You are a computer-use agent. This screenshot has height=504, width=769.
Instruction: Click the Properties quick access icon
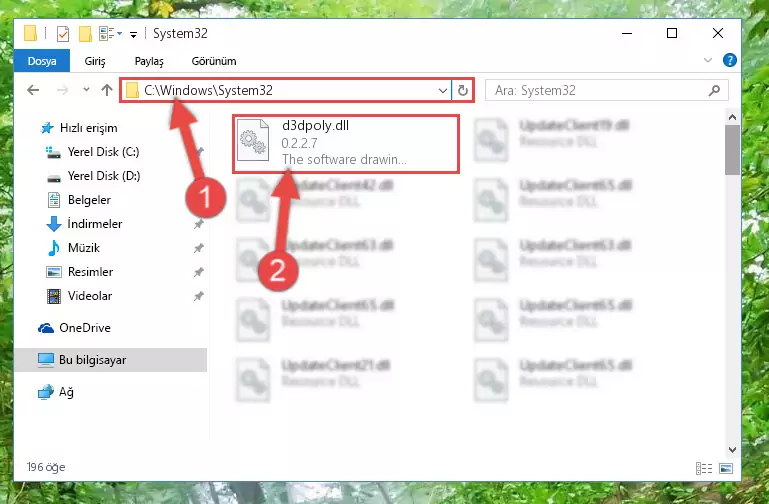63,34
